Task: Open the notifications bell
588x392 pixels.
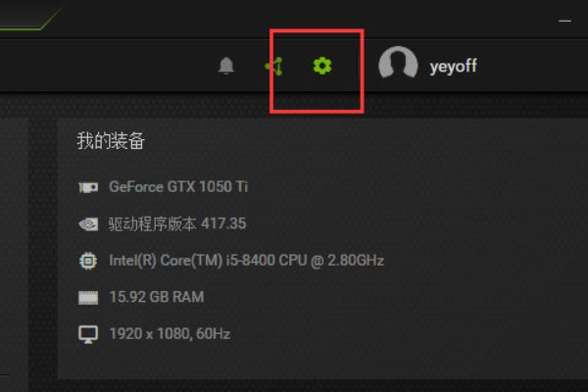Action: 226,66
